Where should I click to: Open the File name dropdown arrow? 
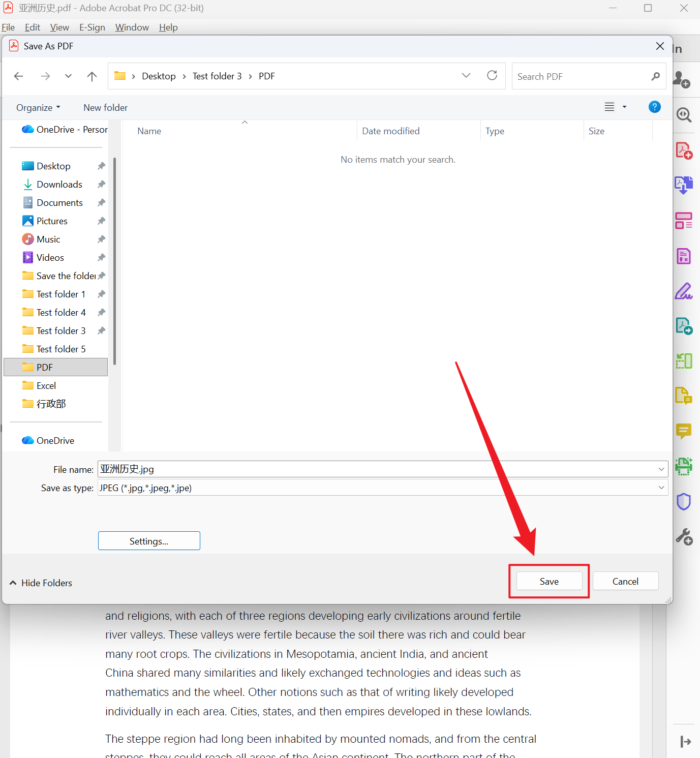(661, 469)
